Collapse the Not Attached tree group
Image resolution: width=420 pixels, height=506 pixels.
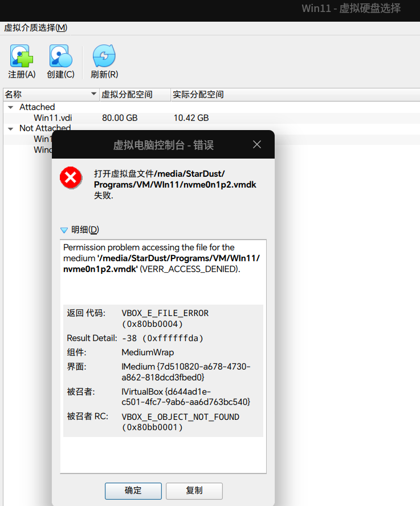pos(11,129)
